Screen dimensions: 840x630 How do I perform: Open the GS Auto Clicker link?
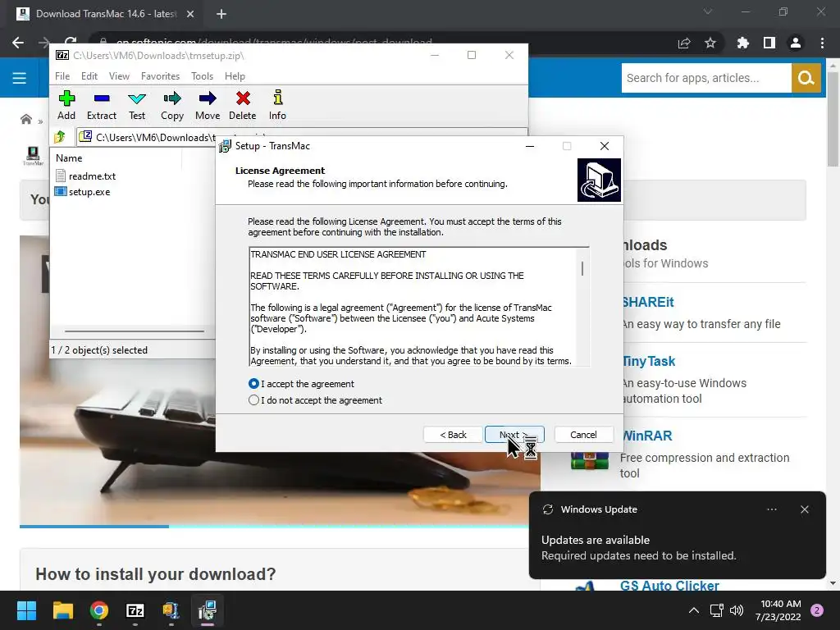click(669, 586)
